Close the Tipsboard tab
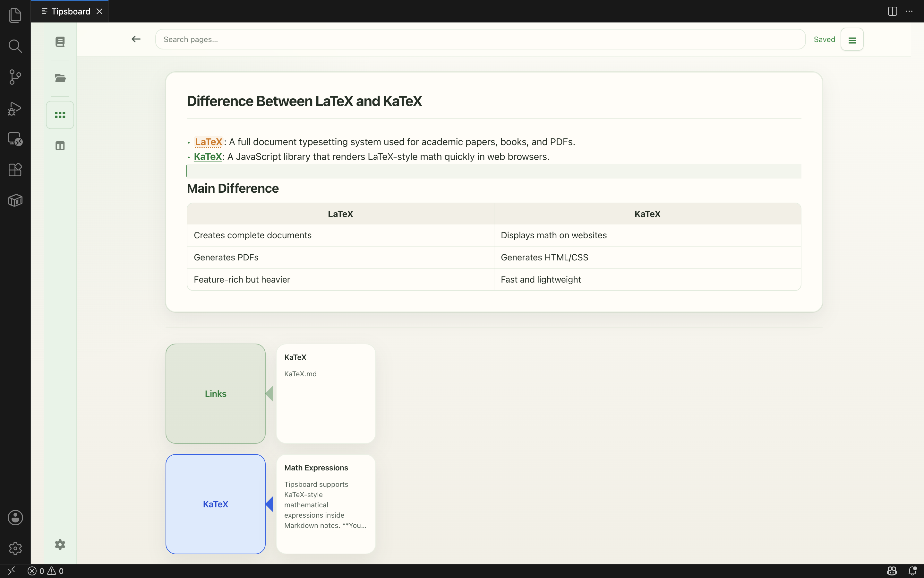Image resolution: width=924 pixels, height=578 pixels. [x=100, y=12]
